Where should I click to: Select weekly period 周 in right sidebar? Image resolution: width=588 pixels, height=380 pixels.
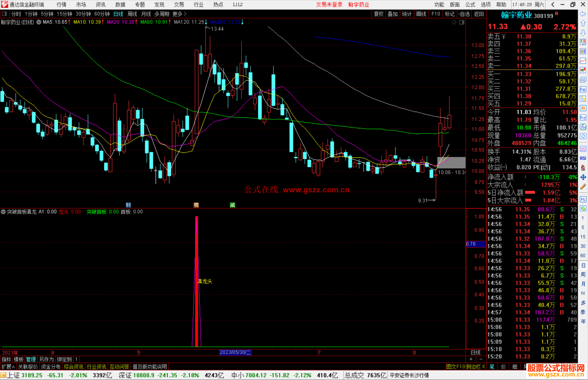click(583, 274)
